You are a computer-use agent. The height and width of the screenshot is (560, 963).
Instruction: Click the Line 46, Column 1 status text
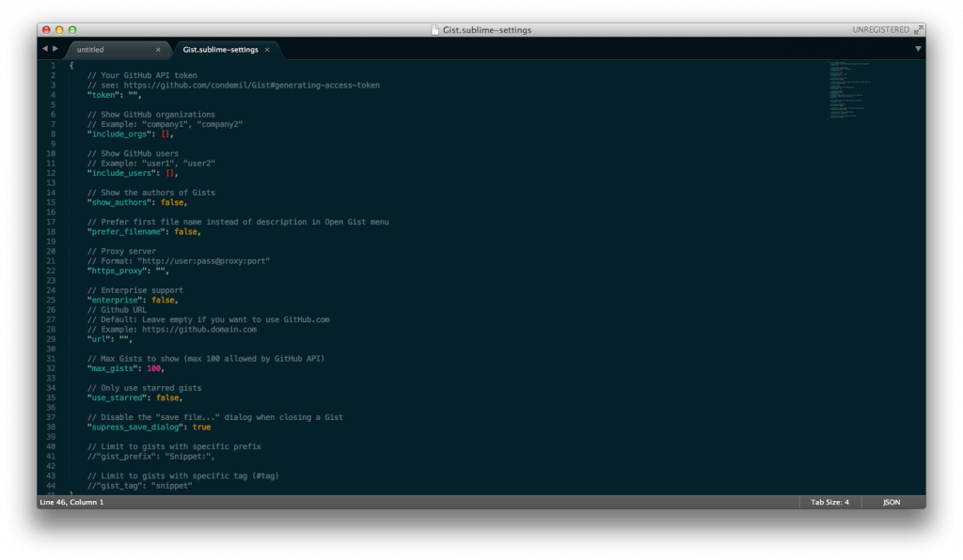tap(71, 502)
